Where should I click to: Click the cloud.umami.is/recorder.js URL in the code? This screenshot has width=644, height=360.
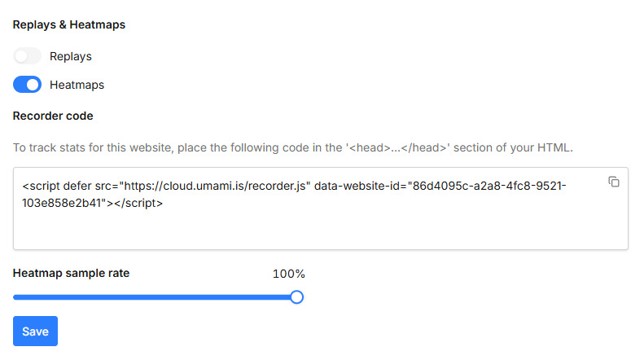pos(215,187)
